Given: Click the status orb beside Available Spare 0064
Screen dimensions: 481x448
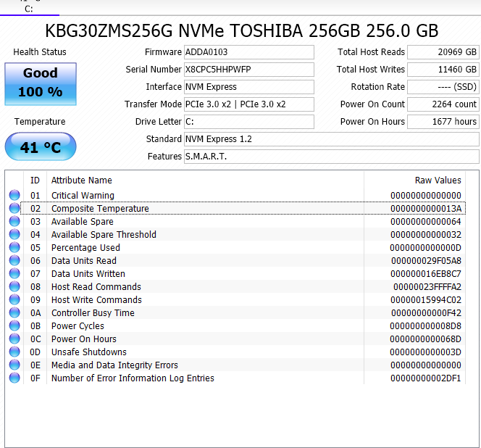Looking at the screenshot, I should [x=14, y=221].
